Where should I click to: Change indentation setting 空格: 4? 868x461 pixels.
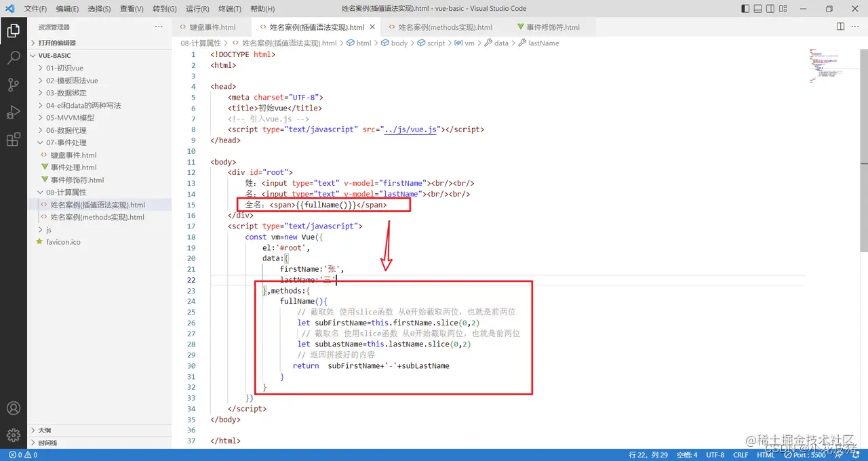[x=687, y=455]
